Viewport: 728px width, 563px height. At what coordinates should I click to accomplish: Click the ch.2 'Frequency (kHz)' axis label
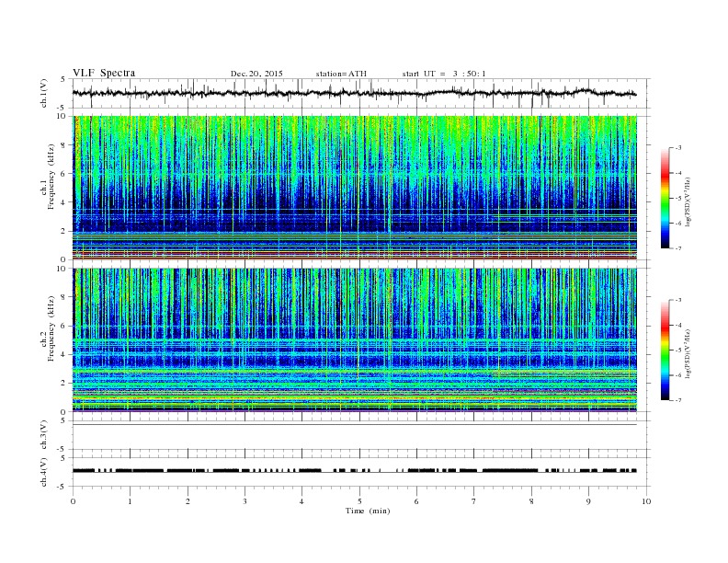click(x=51, y=329)
